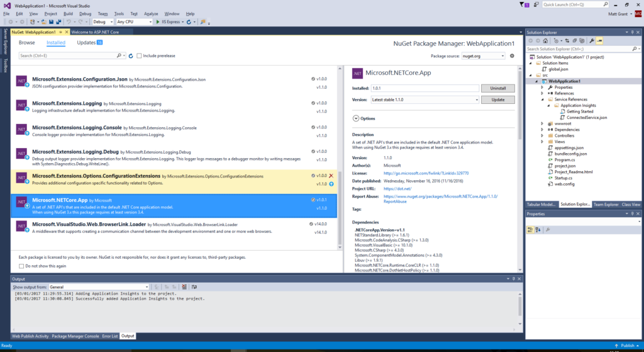This screenshot has width=644, height=352.
Task: Open 'Show output from' General dropdown
Action: pos(99,287)
